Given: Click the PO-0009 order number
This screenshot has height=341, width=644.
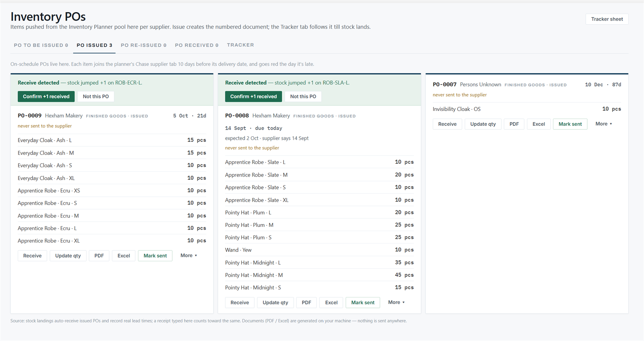Looking at the screenshot, I should click(x=29, y=116).
